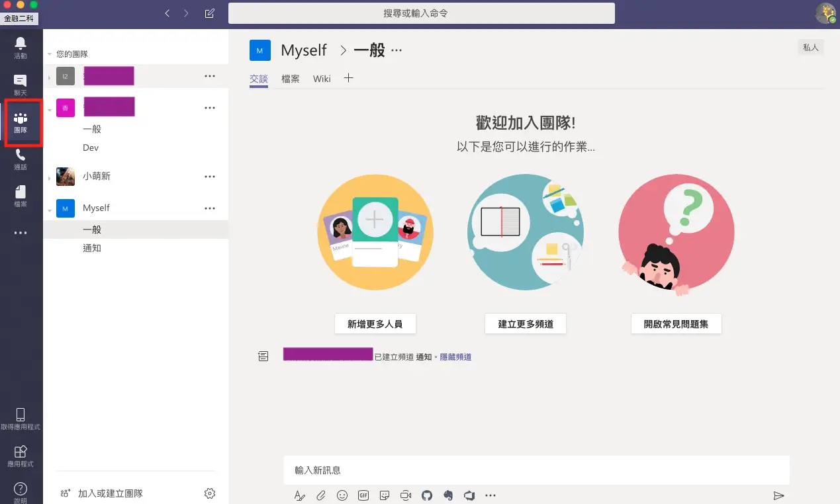Collapse the 您的團隊 teams list header
This screenshot has width=840, height=504.
point(50,54)
